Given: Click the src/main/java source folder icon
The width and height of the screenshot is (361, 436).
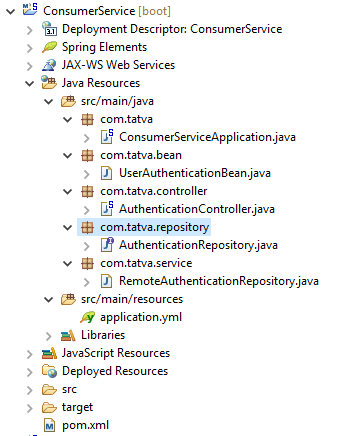Looking at the screenshot, I should [x=68, y=101].
